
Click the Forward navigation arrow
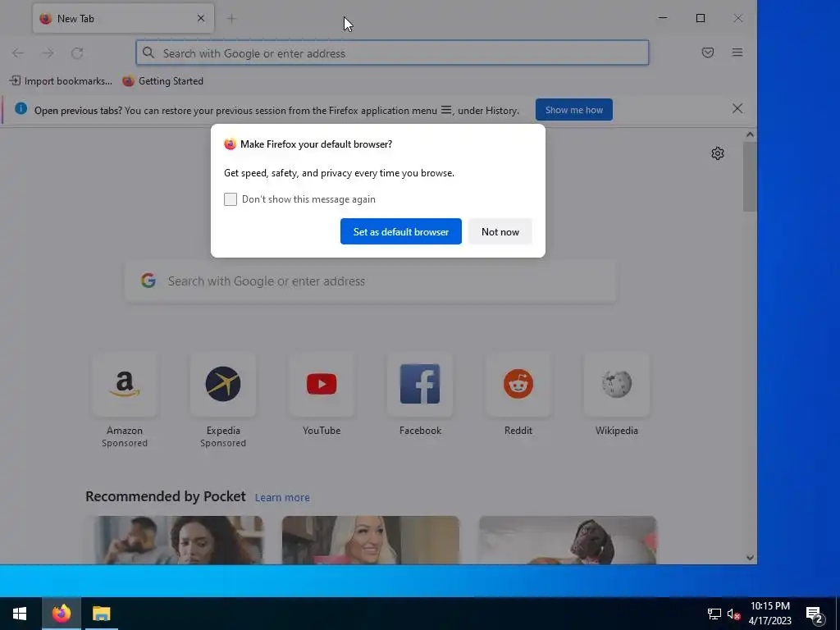[48, 52]
